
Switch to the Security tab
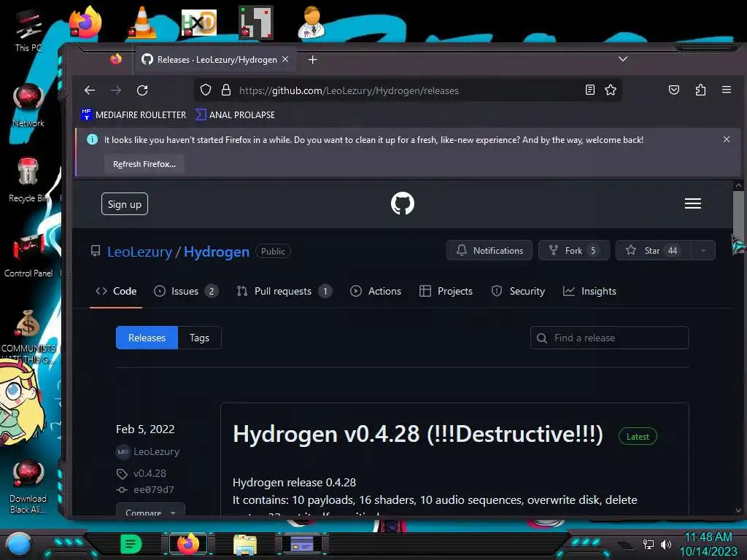[x=518, y=292]
